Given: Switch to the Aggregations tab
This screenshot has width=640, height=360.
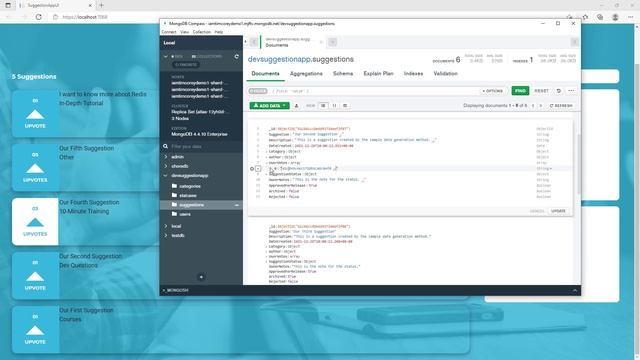Looking at the screenshot, I should coord(306,73).
